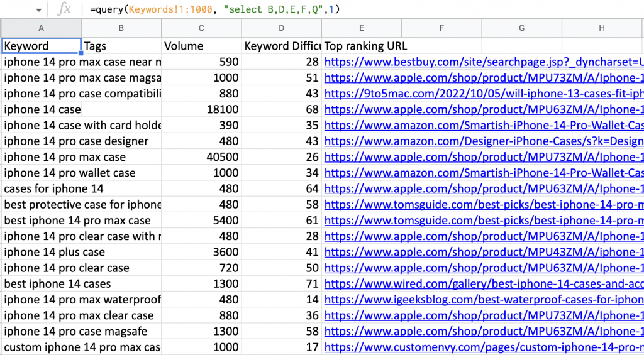Open the apple.com MPU43ZM link
644x355 pixels.
click(484, 251)
